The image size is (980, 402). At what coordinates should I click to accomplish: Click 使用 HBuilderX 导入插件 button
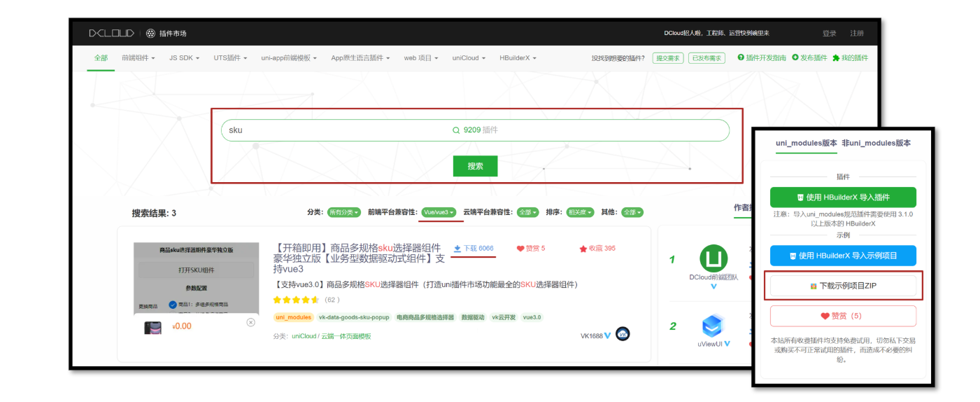click(x=843, y=197)
